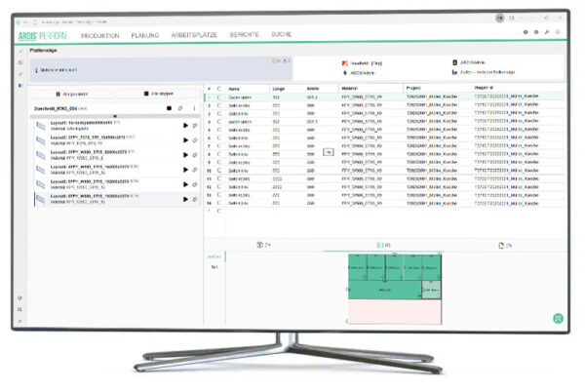Collapse the layout list with small arrow
This screenshot has height=392, width=585.
tap(115, 116)
